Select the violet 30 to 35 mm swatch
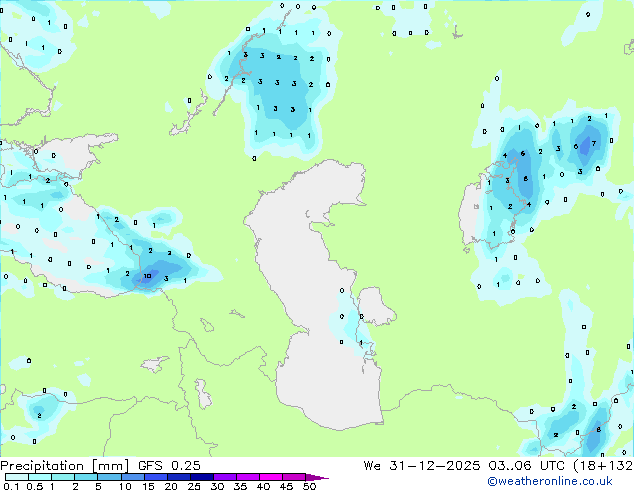The height and width of the screenshot is (490, 634). coord(224,477)
